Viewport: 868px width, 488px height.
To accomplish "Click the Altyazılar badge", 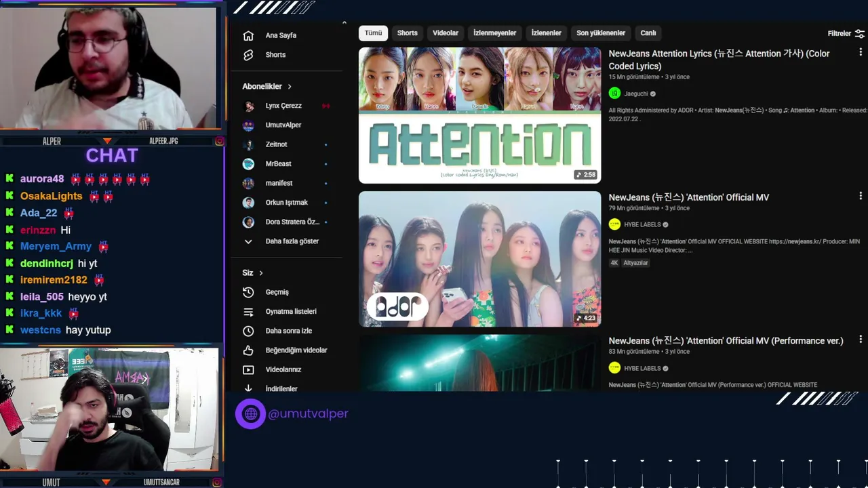I will pyautogui.click(x=636, y=263).
